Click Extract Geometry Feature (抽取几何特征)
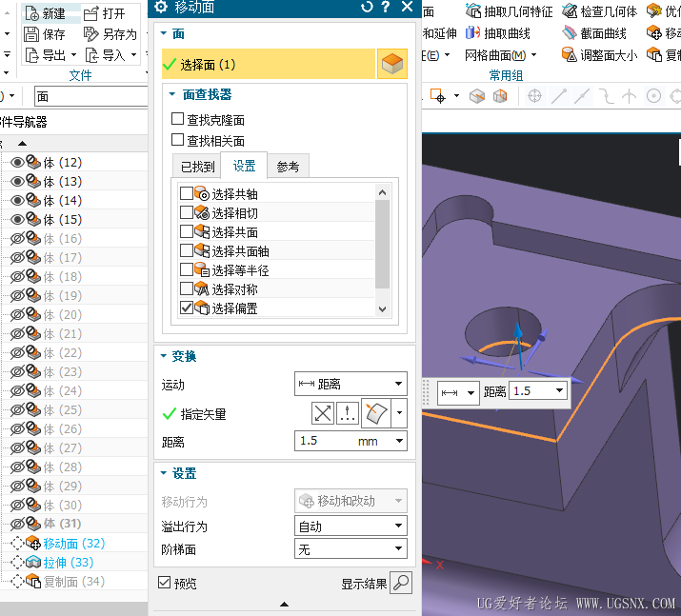This screenshot has width=681, height=616. [x=509, y=11]
